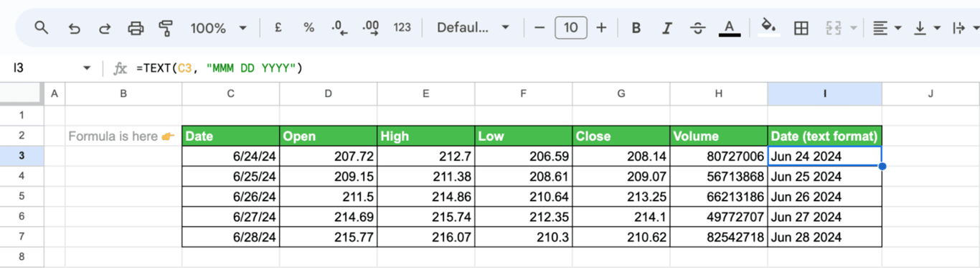Screen dimensions: 980x268
Task: Select row 8 header
Action: tap(22, 257)
